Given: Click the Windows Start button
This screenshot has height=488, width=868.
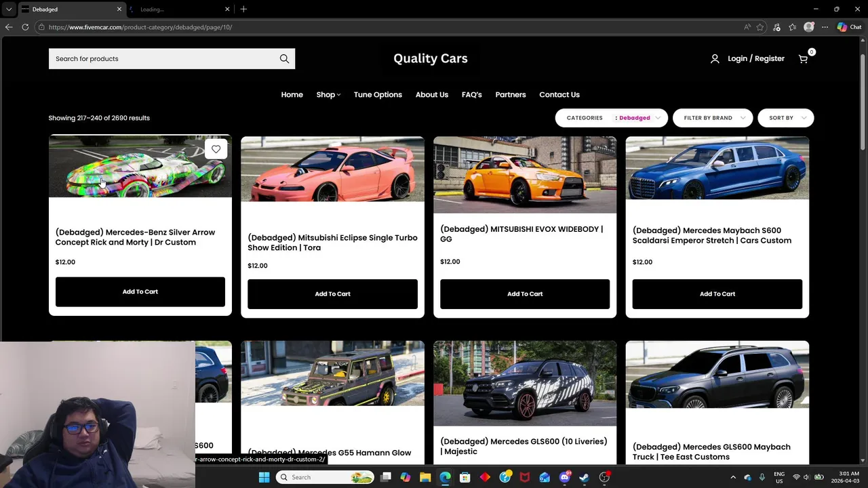Looking at the screenshot, I should 264,477.
